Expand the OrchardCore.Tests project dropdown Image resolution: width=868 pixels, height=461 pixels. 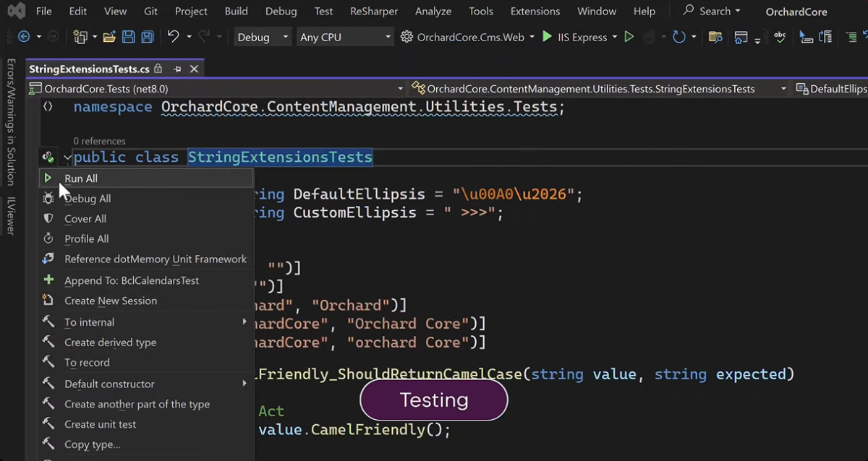[x=400, y=89]
